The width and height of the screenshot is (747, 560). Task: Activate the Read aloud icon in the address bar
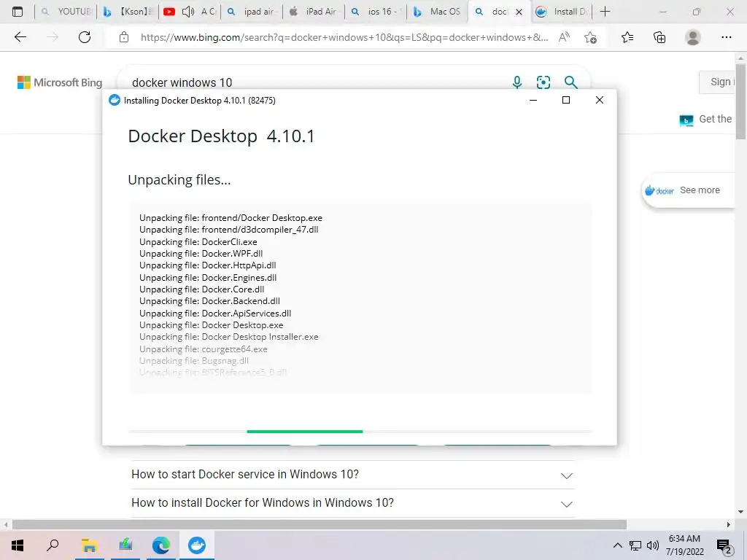[x=564, y=37]
